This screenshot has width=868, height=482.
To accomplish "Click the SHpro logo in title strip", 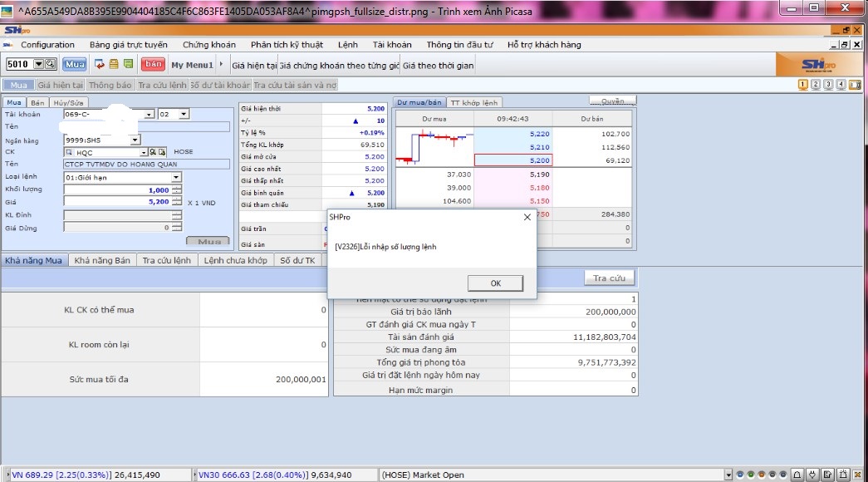I will click(17, 30).
